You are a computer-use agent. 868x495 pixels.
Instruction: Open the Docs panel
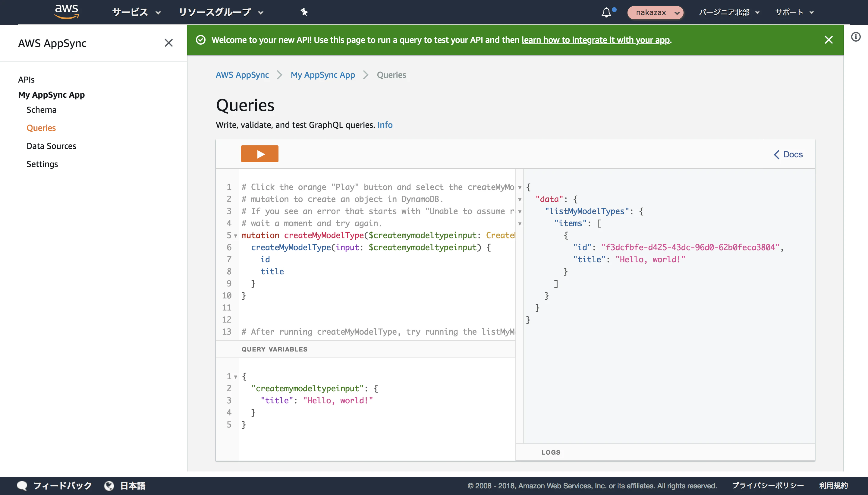coord(788,154)
